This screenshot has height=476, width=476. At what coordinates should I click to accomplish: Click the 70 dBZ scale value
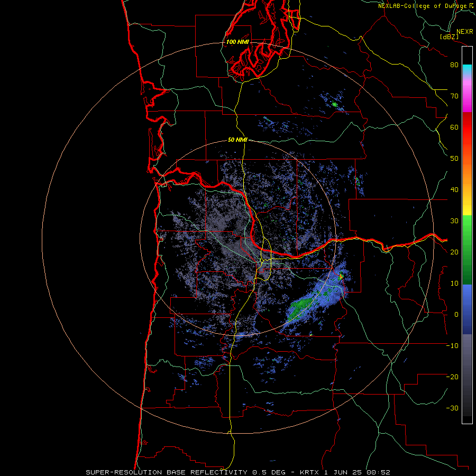(454, 96)
